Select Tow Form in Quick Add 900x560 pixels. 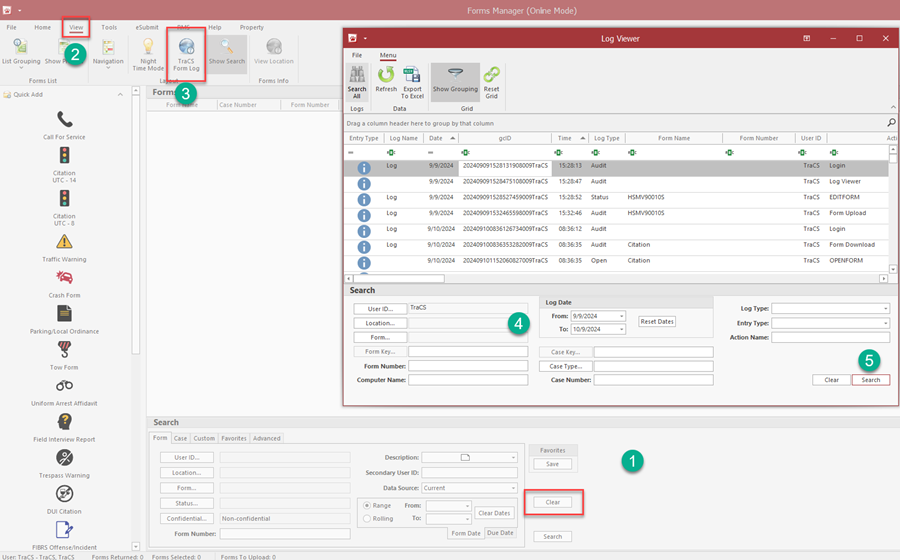pyautogui.click(x=64, y=355)
